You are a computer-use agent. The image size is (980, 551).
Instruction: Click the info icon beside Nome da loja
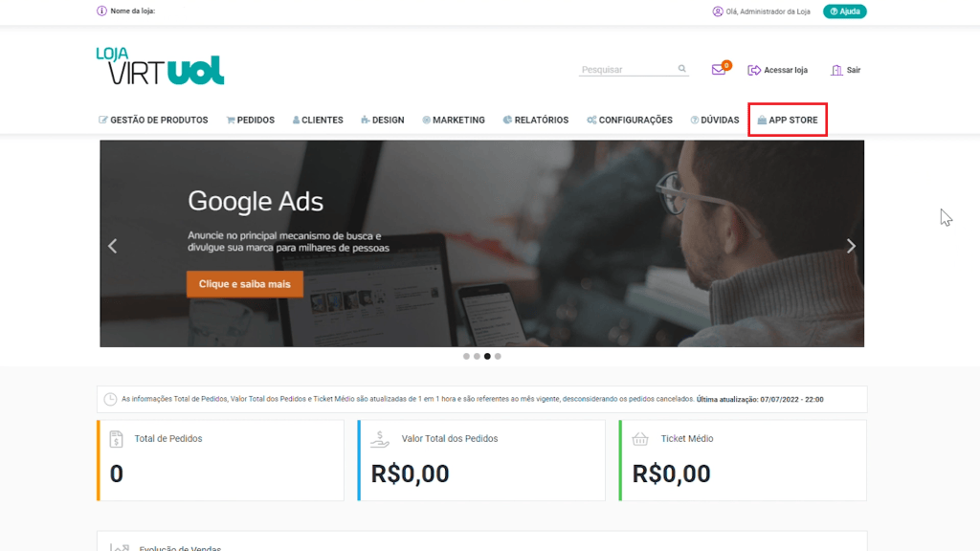(101, 11)
